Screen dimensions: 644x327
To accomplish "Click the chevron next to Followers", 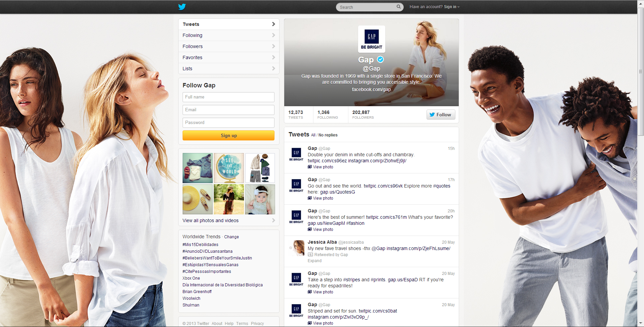I will [274, 46].
